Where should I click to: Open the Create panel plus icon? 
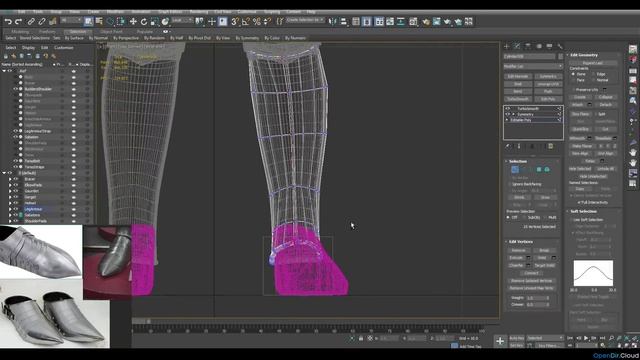(x=507, y=46)
